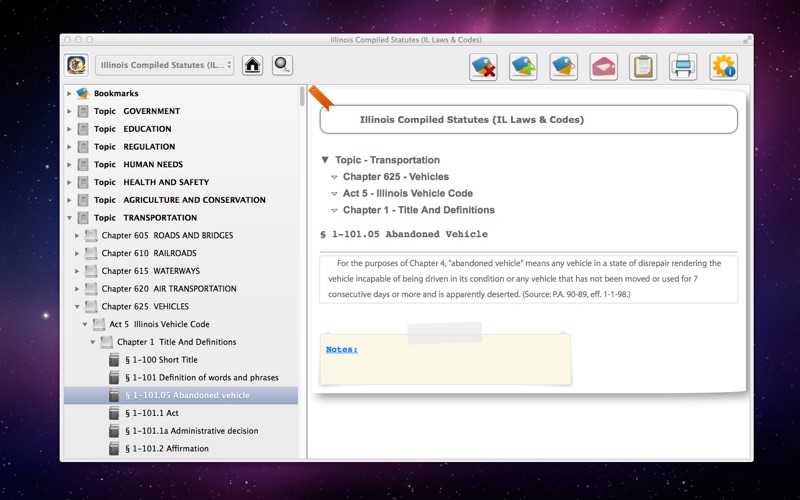Image resolution: width=800 pixels, height=500 pixels.
Task: Copy section using the clipboard icon
Action: pos(643,67)
